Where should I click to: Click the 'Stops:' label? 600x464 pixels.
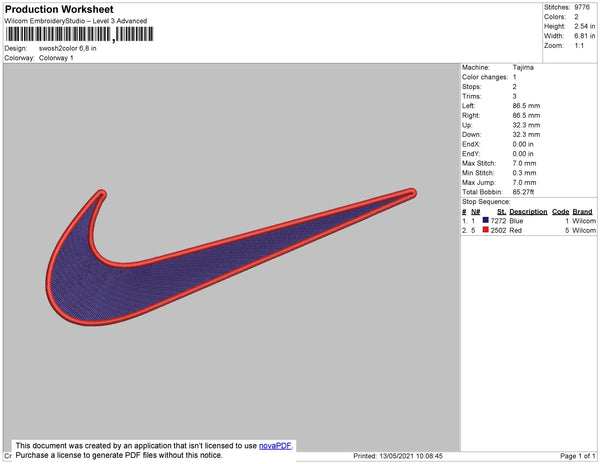pyautogui.click(x=471, y=87)
